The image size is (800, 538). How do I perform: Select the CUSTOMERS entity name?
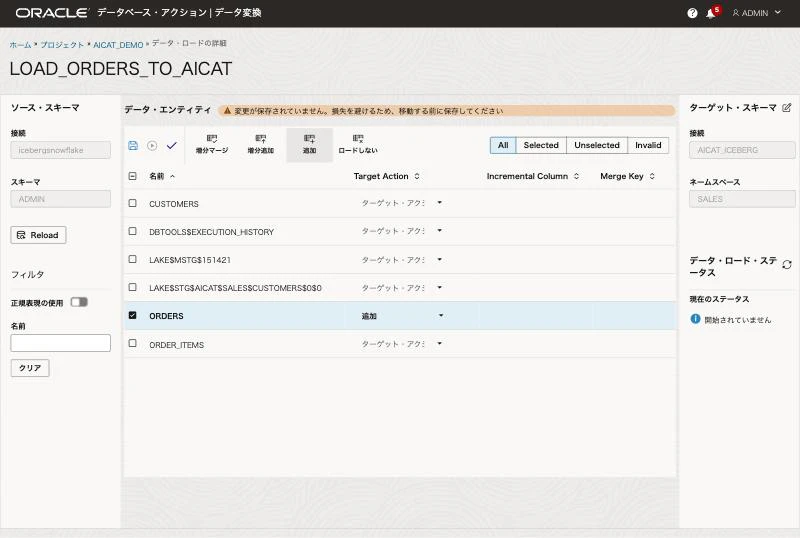click(x=174, y=204)
